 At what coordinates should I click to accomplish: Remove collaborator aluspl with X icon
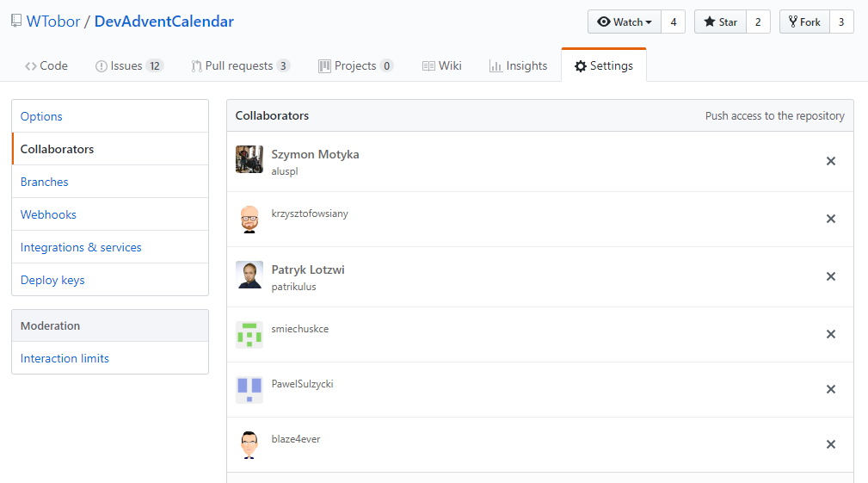click(830, 161)
